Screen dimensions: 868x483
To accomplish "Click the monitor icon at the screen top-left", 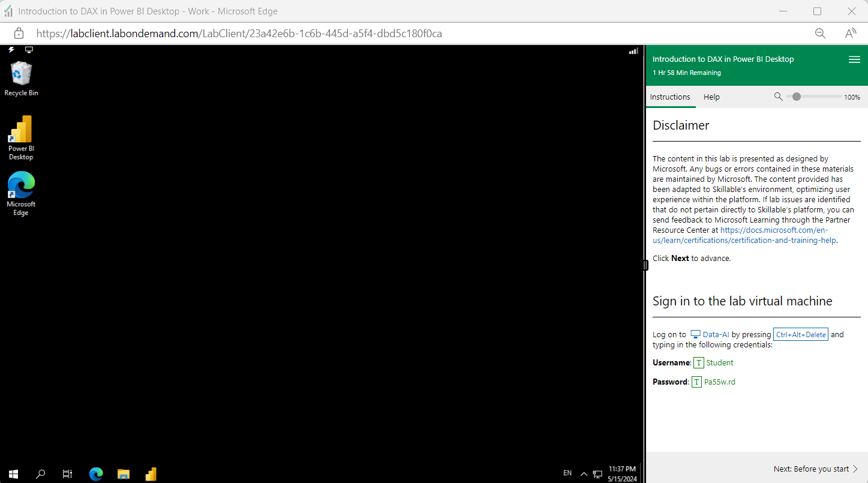I will (29, 49).
